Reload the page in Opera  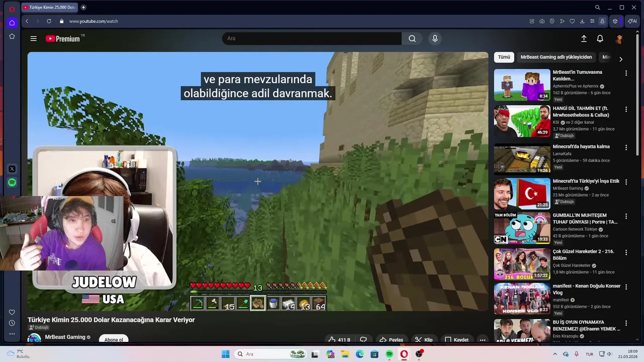coord(49,21)
